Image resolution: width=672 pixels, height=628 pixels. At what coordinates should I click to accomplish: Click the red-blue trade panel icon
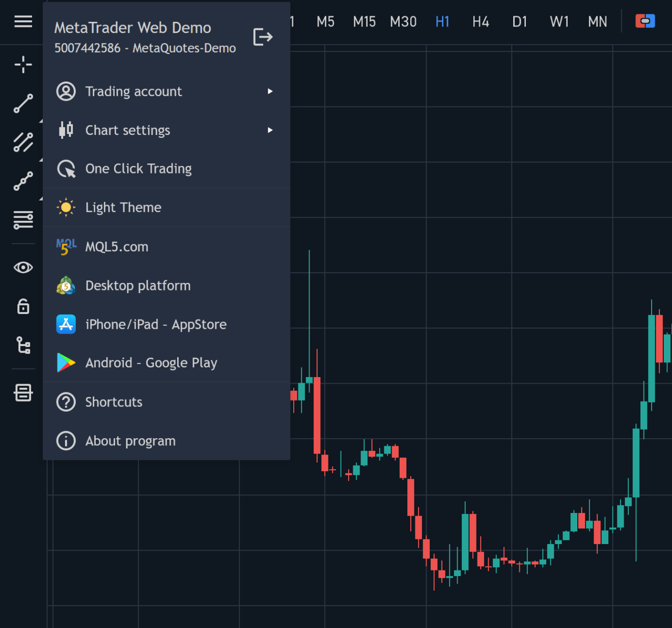click(x=645, y=21)
